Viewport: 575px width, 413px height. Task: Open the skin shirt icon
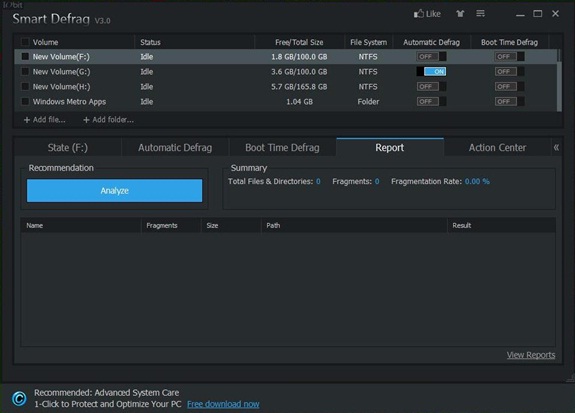460,14
